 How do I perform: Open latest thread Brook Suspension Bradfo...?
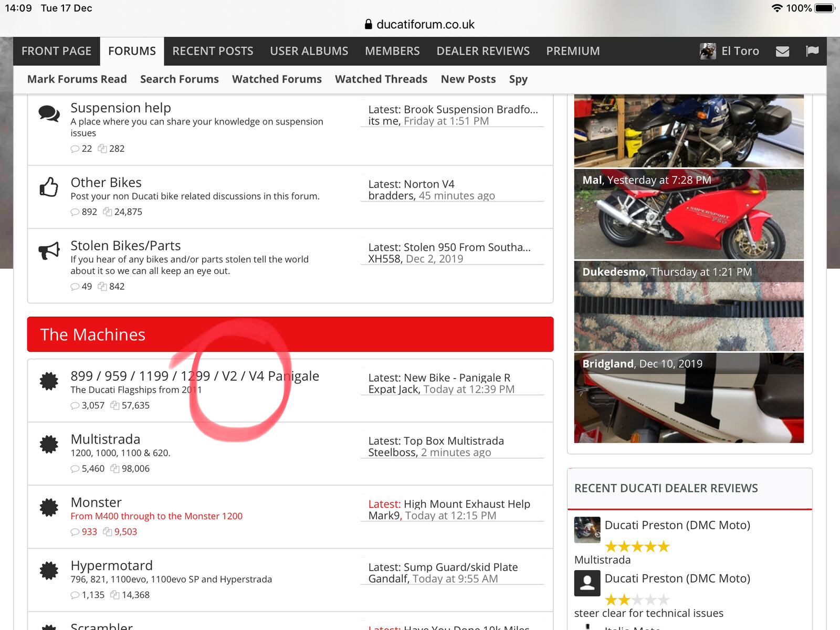[471, 109]
